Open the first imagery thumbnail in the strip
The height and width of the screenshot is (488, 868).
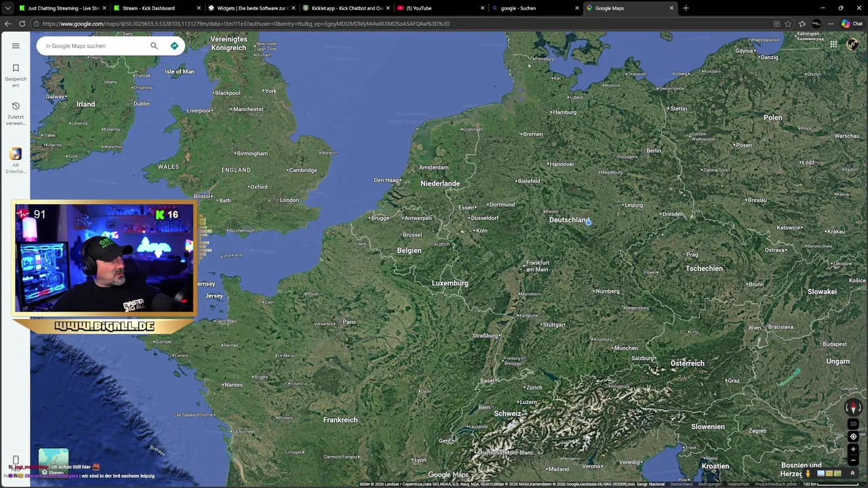tap(821, 473)
